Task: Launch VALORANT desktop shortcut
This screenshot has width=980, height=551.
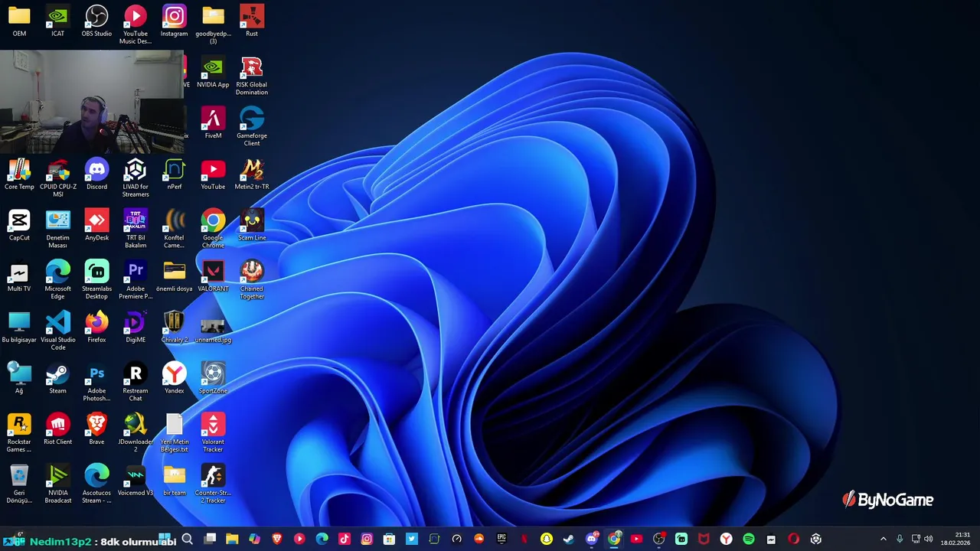Action: click(213, 276)
